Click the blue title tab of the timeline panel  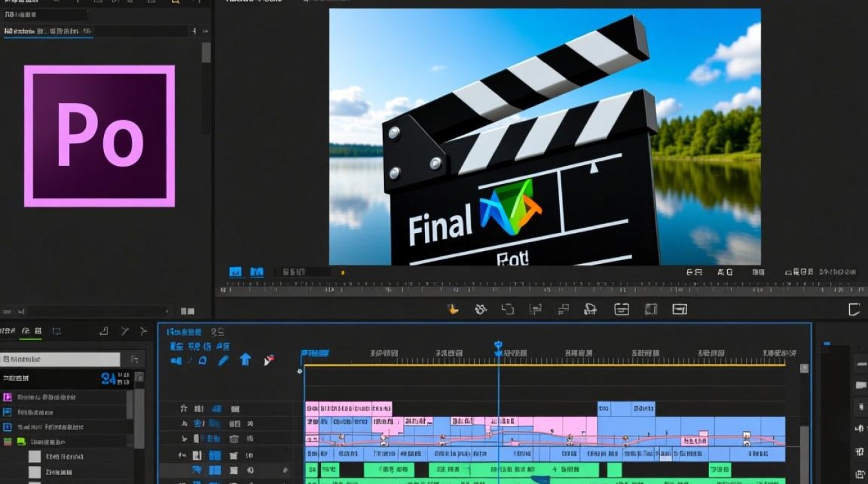point(185,332)
